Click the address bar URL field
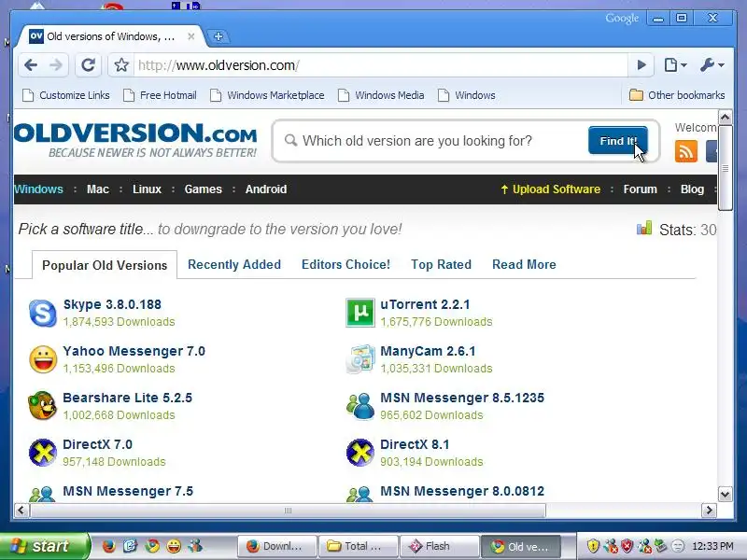The image size is (747, 560). (381, 65)
